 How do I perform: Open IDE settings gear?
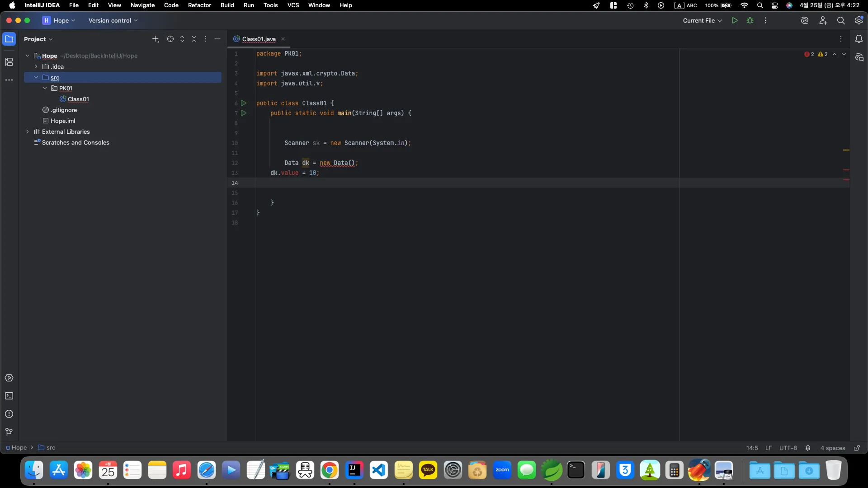coord(859,20)
